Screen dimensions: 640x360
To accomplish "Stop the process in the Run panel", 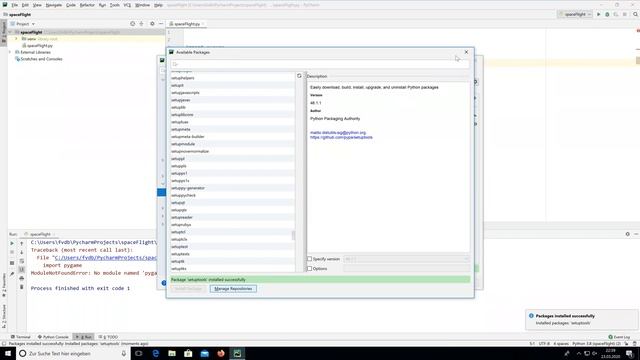I will pyautogui.click(x=12, y=253).
